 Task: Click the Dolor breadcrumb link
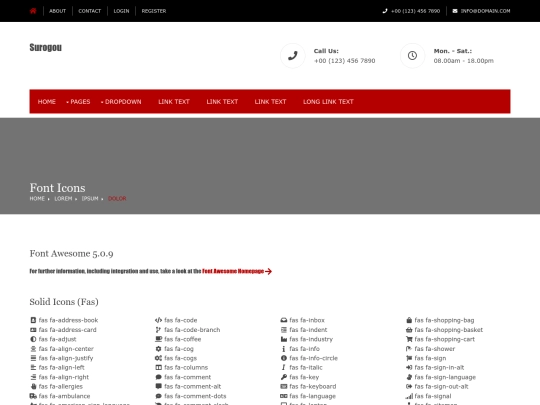click(x=117, y=199)
